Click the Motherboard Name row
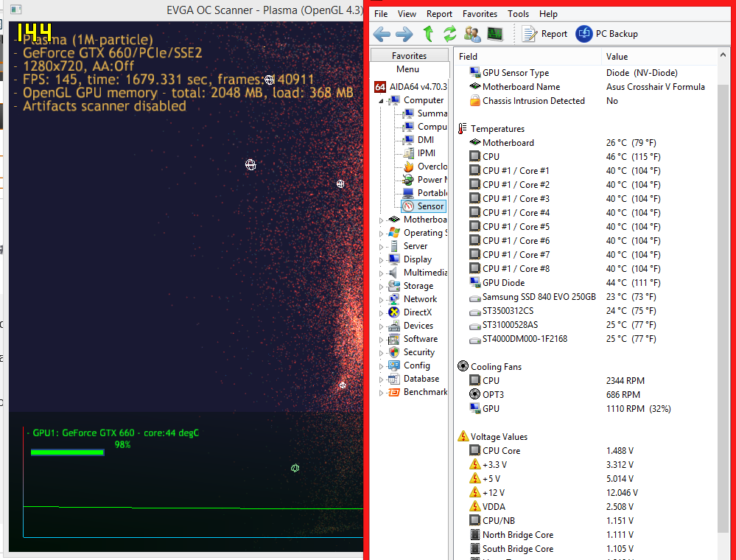Screen dimensions: 736x560 click(585, 87)
